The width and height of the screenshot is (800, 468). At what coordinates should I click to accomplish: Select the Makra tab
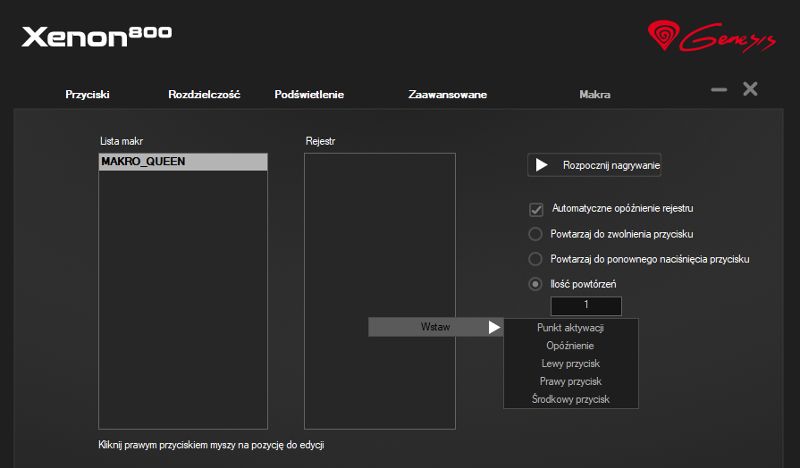(595, 94)
